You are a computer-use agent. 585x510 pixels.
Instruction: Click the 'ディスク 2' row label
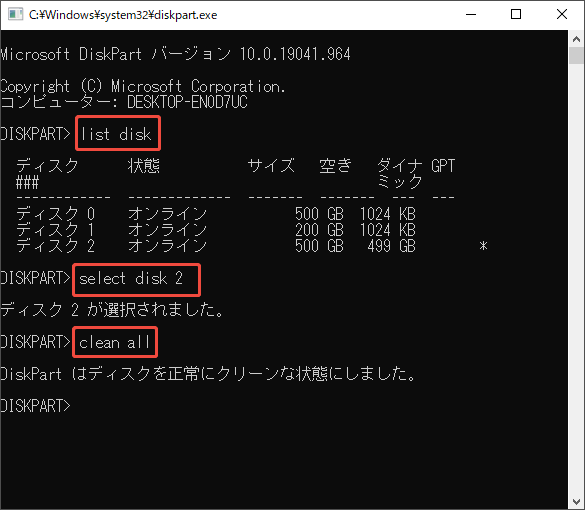click(56, 246)
